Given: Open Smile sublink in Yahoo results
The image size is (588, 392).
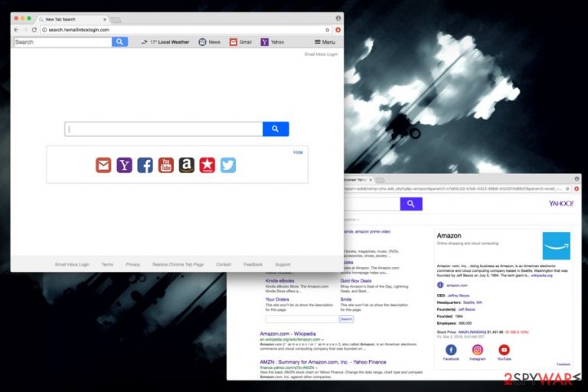Looking at the screenshot, I should click(x=346, y=299).
